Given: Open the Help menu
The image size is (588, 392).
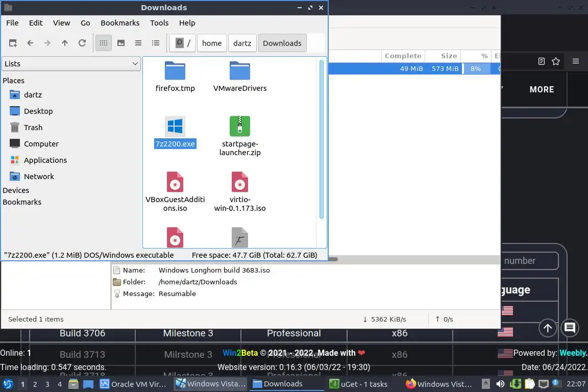Looking at the screenshot, I should click(187, 23).
